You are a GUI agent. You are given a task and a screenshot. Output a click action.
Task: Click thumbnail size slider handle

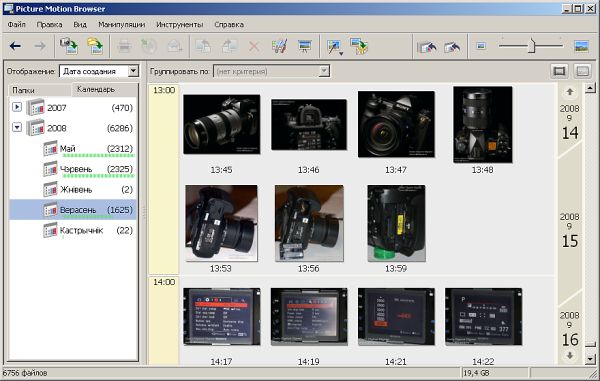[532, 46]
